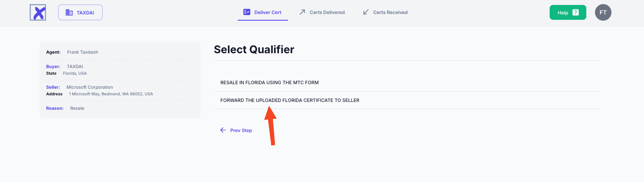Click the Certs Received incoming arrow icon
This screenshot has height=182, width=644.
tap(365, 12)
